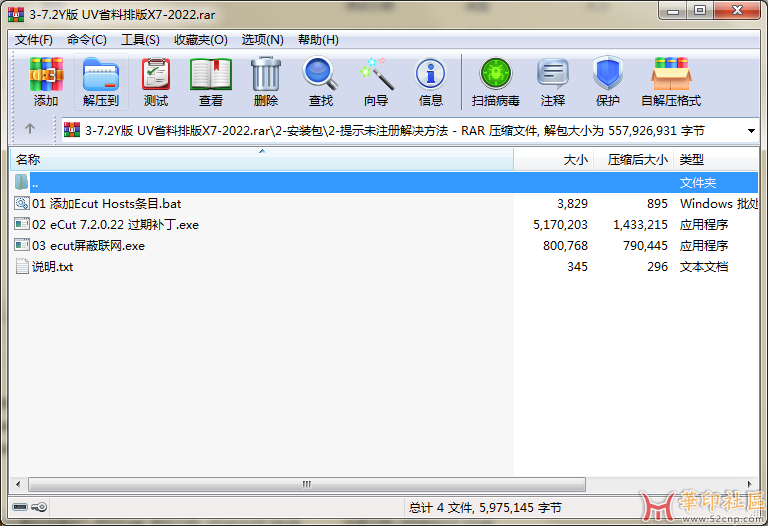Open the Find (查找) magnifier tool
Screen dimensions: 768x526
[x=320, y=82]
